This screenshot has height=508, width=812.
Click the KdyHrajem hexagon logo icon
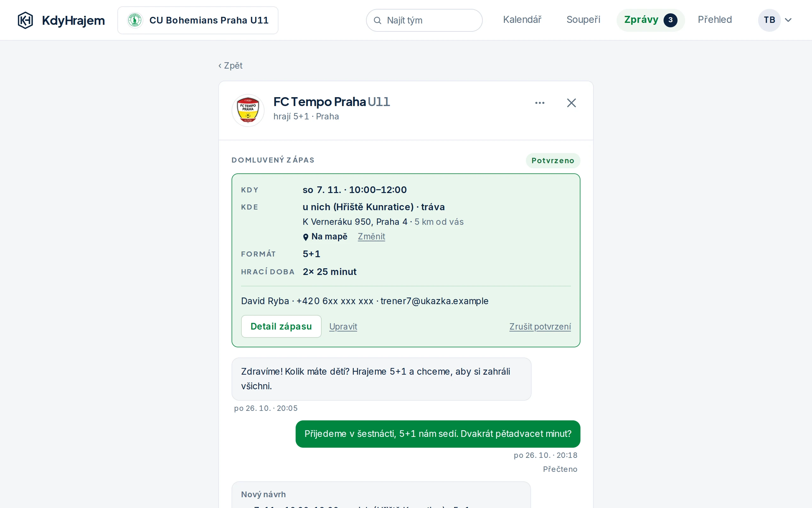coord(25,20)
